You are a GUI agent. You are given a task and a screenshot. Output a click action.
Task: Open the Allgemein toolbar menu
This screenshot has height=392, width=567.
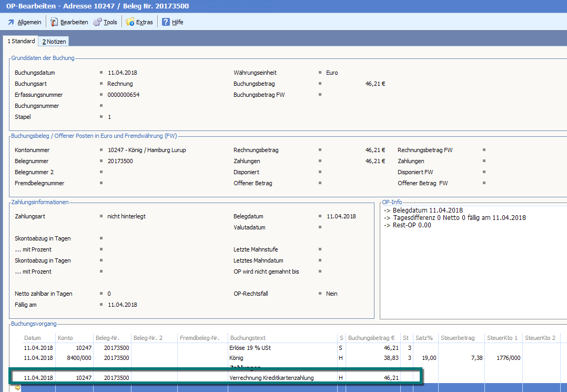(24, 22)
